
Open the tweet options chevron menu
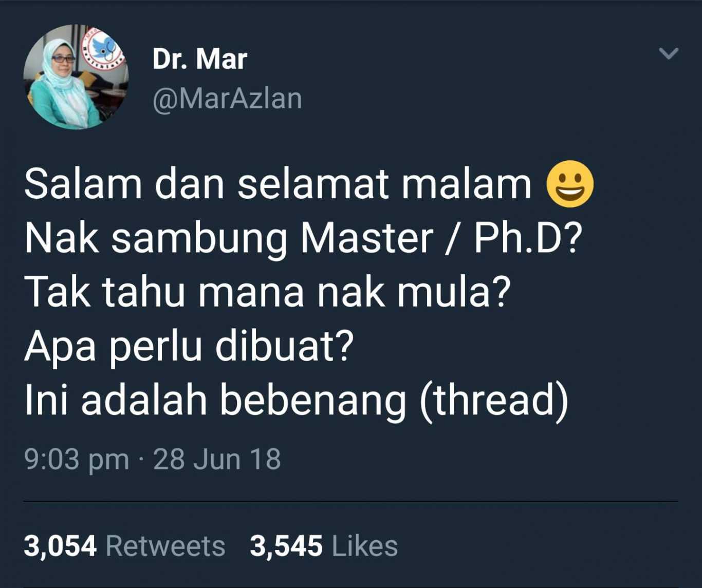[669, 53]
